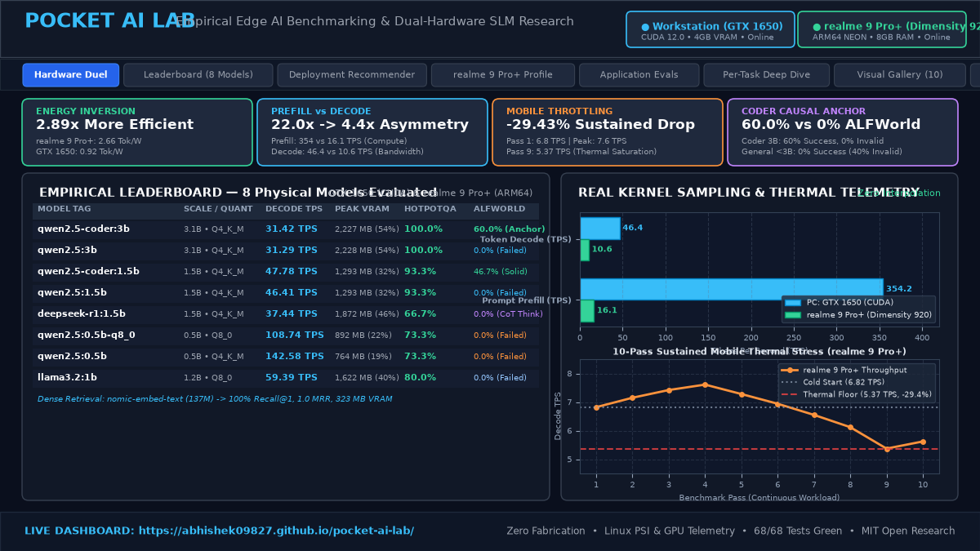The width and height of the screenshot is (980, 551).
Task: Open the realme 9 Pro+ Profile tab
Action: coord(503,75)
